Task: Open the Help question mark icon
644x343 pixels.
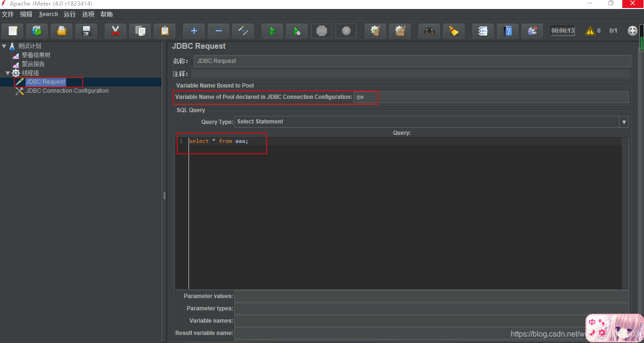Action: (x=507, y=31)
